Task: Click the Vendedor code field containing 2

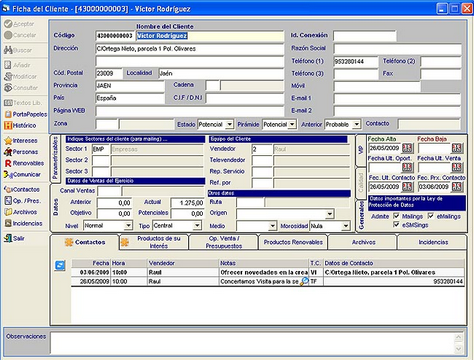Action: click(x=262, y=149)
